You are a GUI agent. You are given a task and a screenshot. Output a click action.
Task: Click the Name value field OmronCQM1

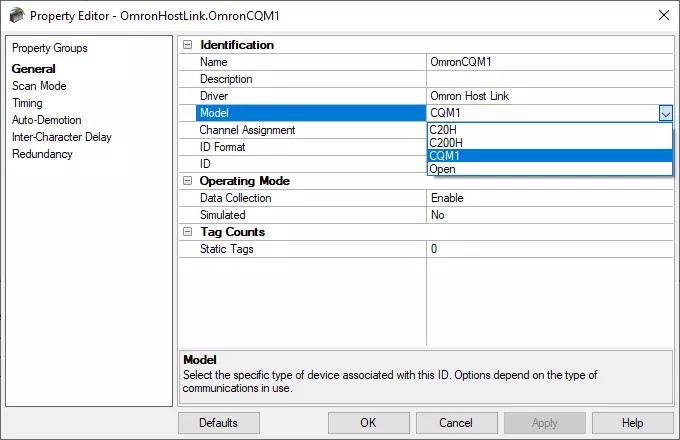[549, 62]
